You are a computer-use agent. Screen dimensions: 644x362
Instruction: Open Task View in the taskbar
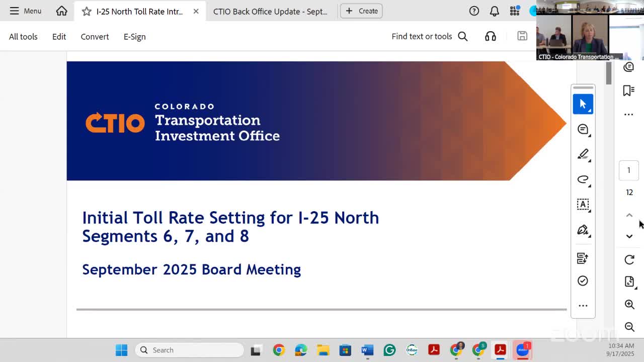coord(256,350)
